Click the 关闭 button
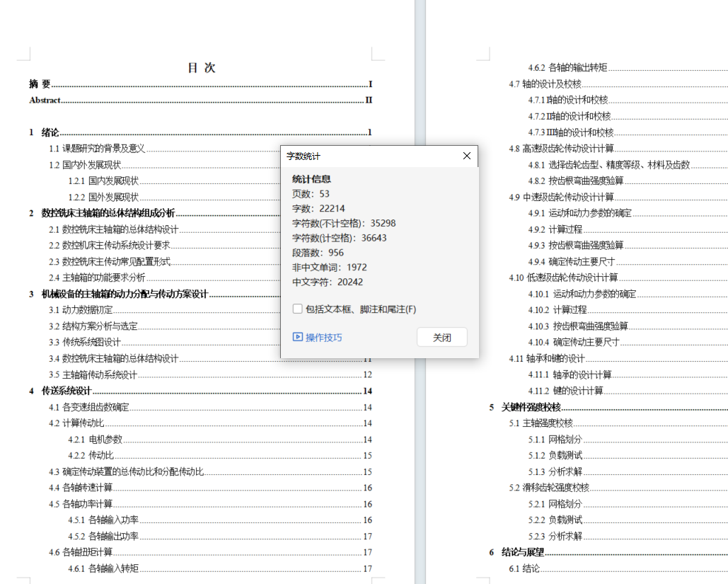The width and height of the screenshot is (728, 584). (442, 337)
